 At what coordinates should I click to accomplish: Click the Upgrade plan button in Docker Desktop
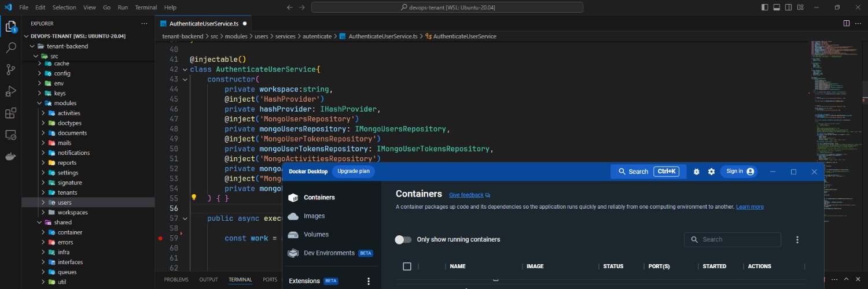click(x=354, y=171)
